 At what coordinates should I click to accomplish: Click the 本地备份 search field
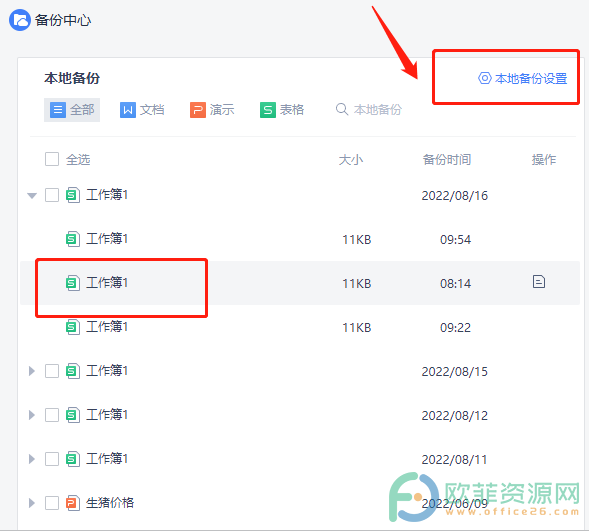click(x=369, y=110)
